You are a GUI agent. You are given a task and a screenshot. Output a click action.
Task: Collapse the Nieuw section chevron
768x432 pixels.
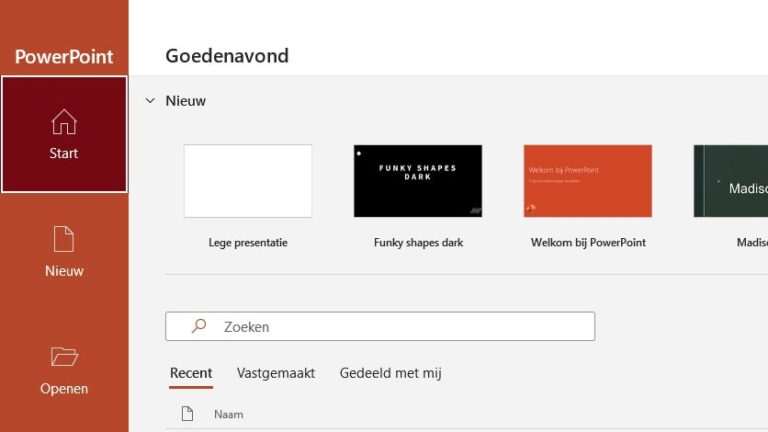click(x=150, y=101)
